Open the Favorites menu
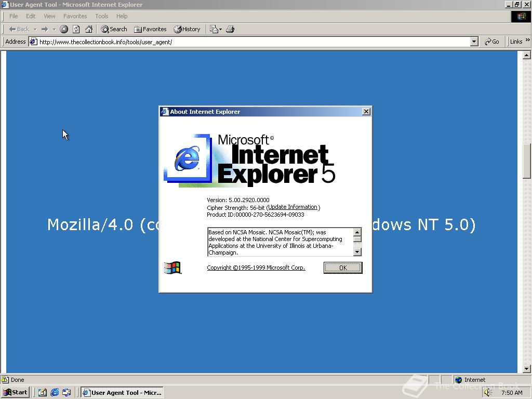The height and width of the screenshot is (399, 532). pos(75,16)
